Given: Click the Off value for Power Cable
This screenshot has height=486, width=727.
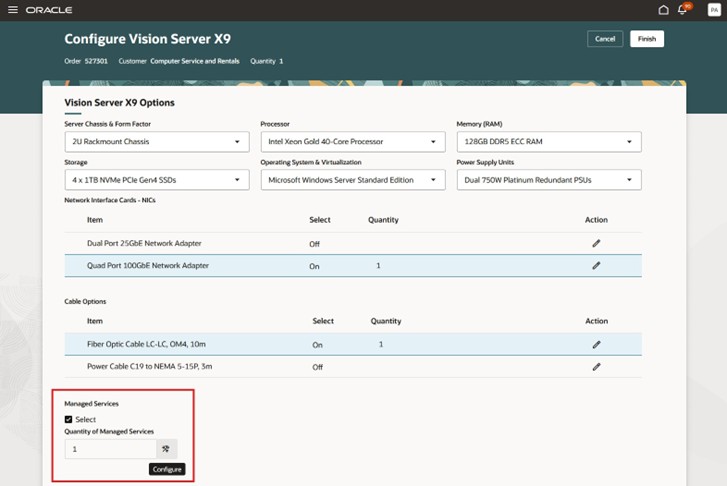Looking at the screenshot, I should [318, 367].
